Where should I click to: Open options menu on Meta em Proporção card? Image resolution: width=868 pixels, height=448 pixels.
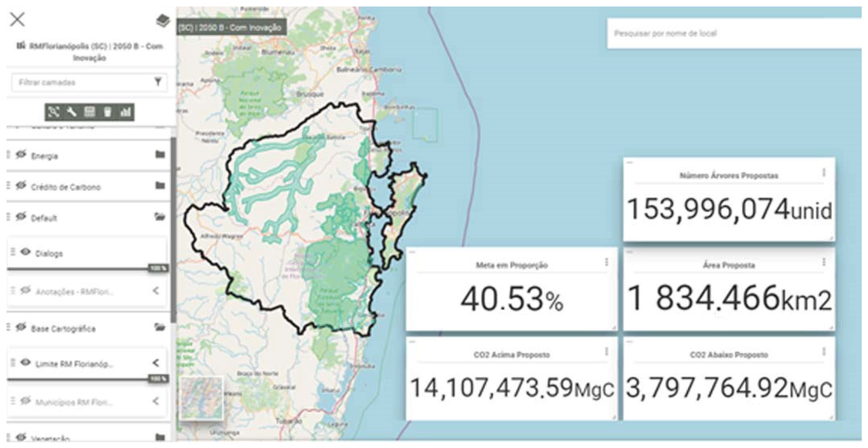click(x=606, y=262)
